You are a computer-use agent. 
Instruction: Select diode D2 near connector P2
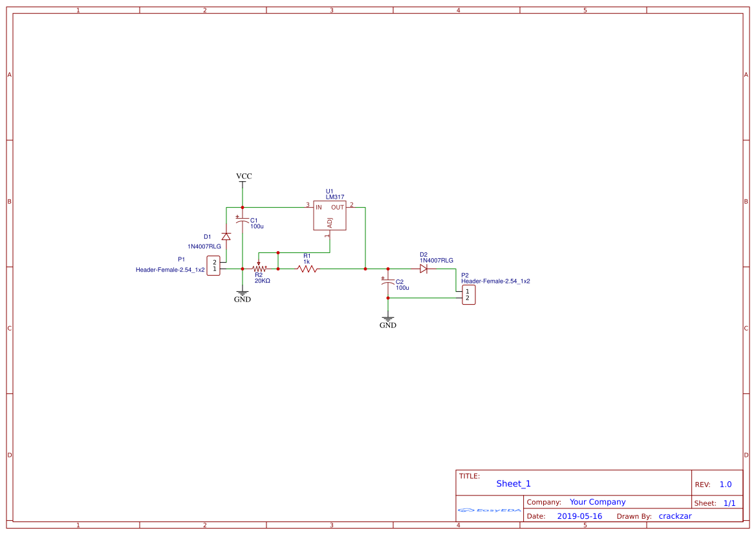coord(424,267)
